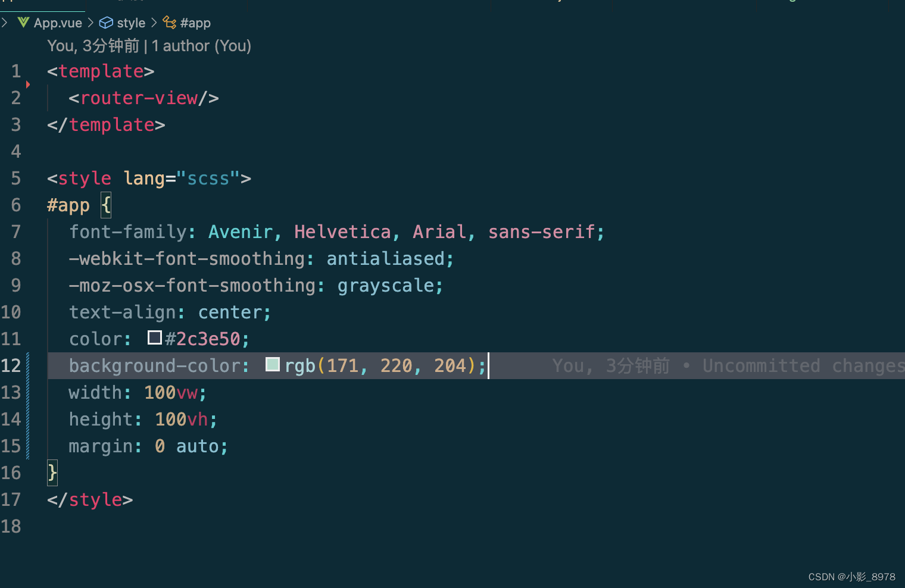Click the modified-lines gutter indicator beside line 15
The height and width of the screenshot is (588, 905).
[27, 446]
